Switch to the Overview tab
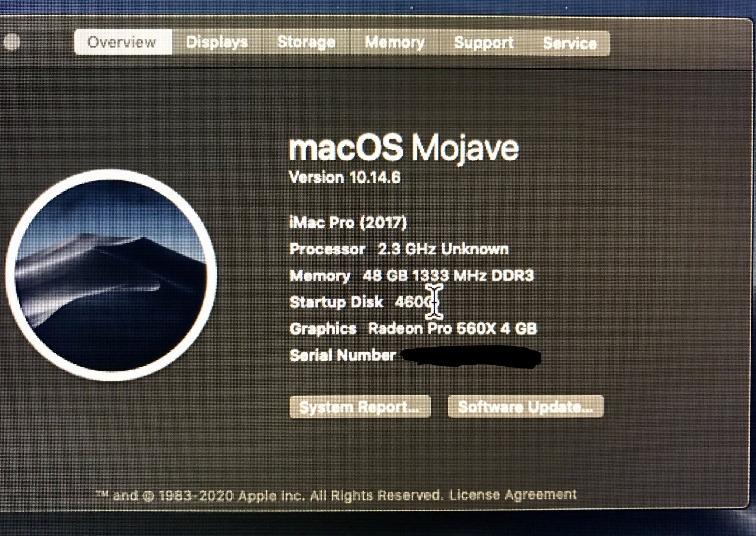 click(122, 42)
